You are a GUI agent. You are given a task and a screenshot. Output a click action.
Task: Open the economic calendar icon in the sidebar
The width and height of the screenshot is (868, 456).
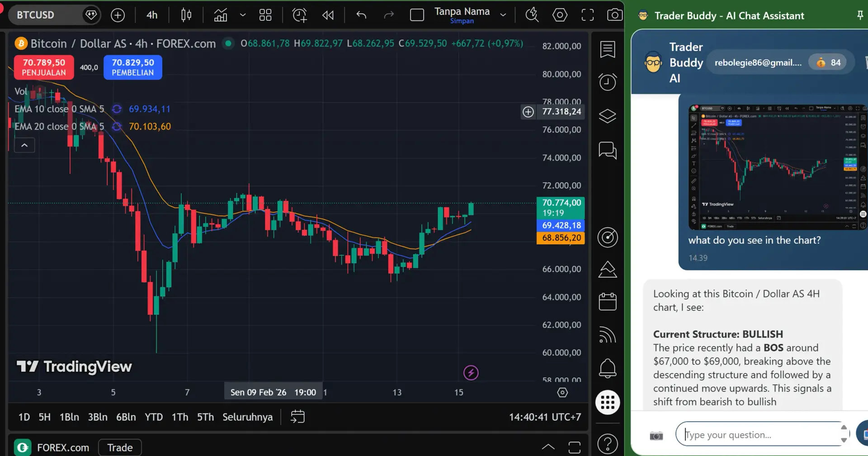click(x=608, y=302)
